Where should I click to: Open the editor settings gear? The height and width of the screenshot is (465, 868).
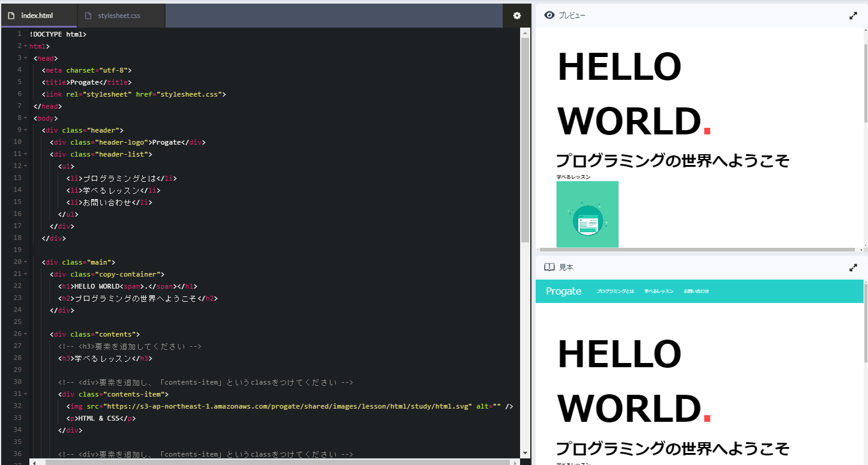pos(517,16)
